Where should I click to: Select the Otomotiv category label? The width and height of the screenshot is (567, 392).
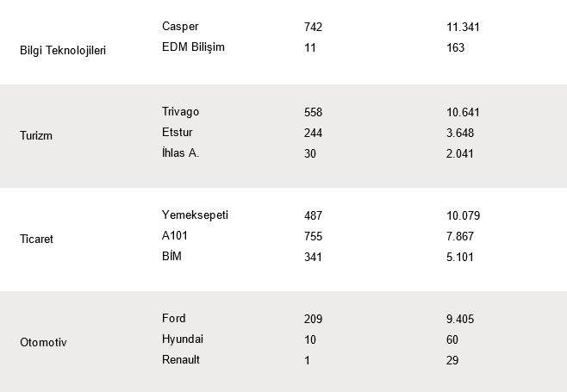tap(43, 342)
